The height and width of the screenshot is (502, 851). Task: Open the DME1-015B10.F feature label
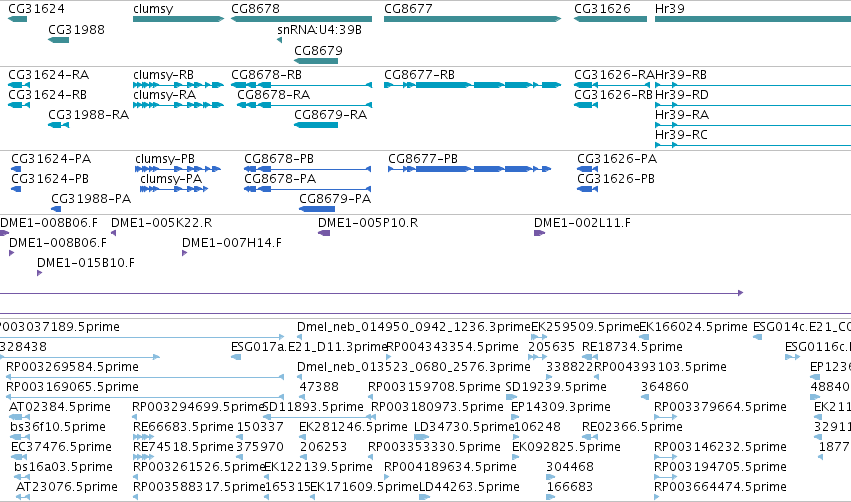click(x=86, y=263)
